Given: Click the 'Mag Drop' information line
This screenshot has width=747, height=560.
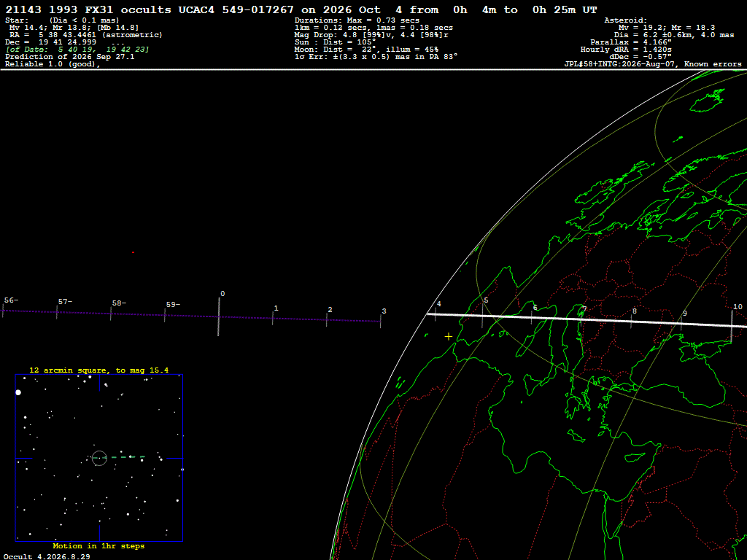Looking at the screenshot, I should (x=371, y=35).
